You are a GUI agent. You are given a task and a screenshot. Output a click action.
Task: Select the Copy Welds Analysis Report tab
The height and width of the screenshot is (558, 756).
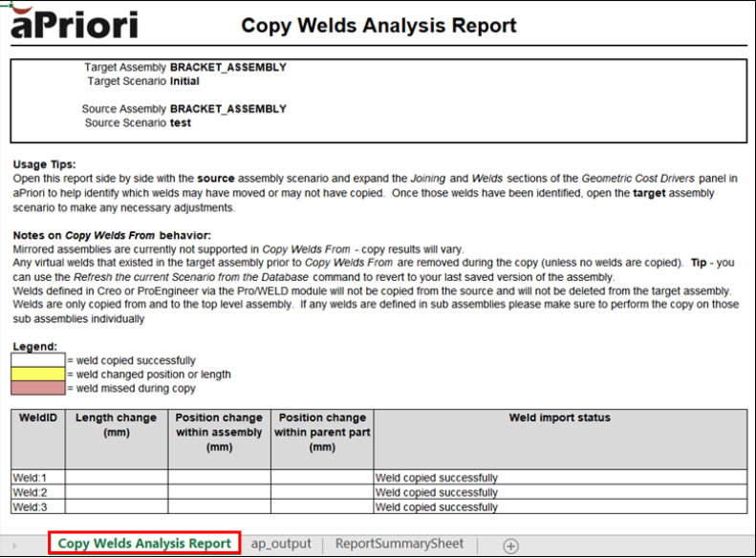pyautogui.click(x=144, y=544)
